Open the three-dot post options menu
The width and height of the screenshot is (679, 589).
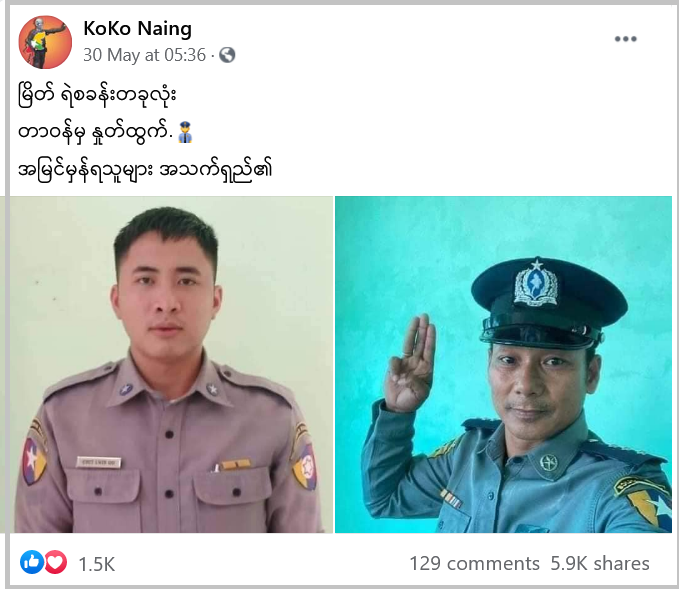[x=625, y=39]
